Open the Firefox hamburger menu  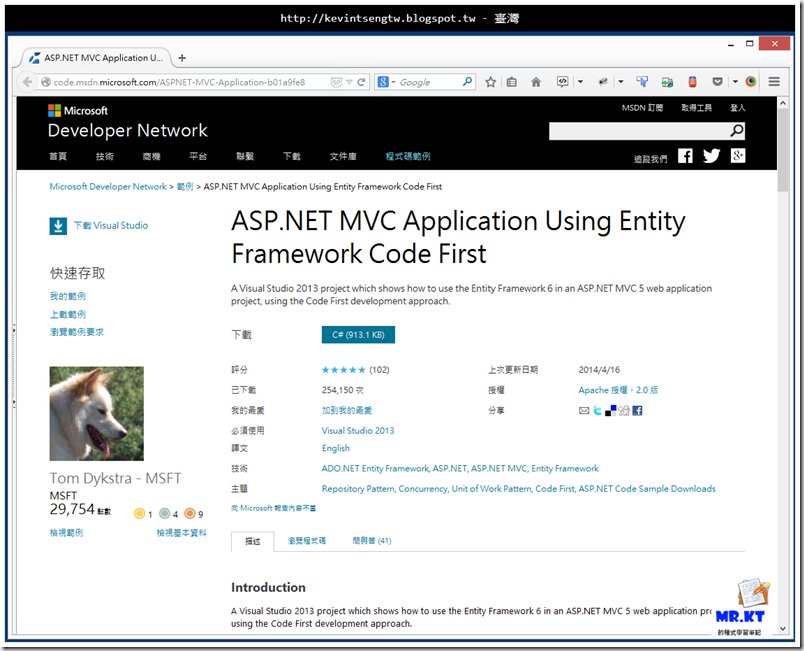coord(774,82)
